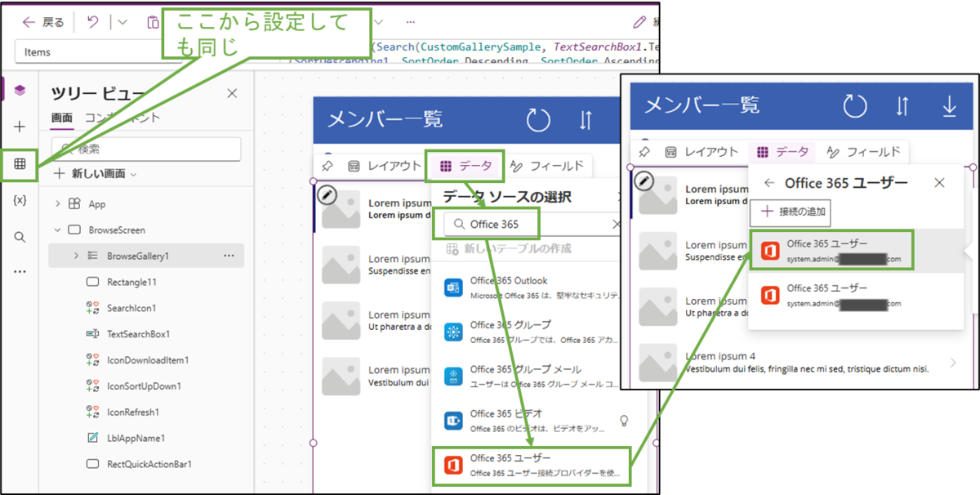The width and height of the screenshot is (980, 495).
Task: Open the Data table icon in left rail
Action: tap(20, 163)
